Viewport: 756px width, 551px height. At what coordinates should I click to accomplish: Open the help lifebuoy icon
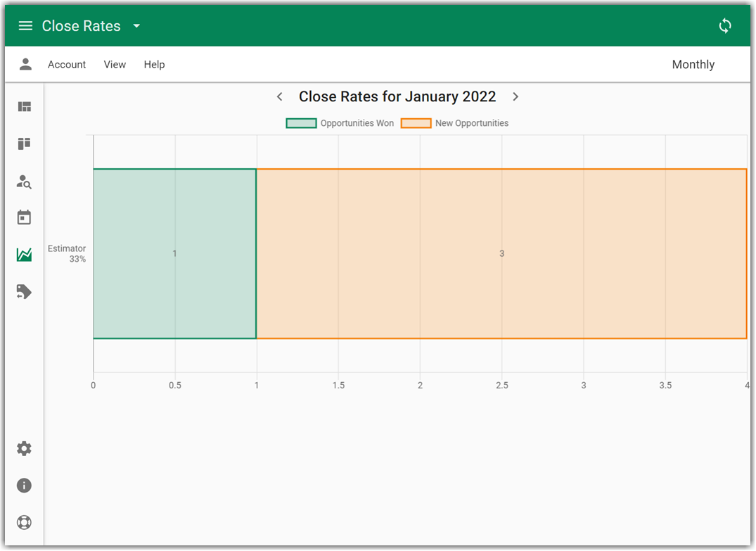click(24, 522)
